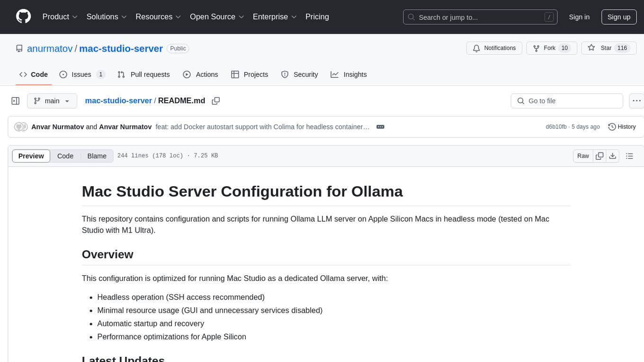
Task: Focus the Go to file input
Action: [x=567, y=101]
